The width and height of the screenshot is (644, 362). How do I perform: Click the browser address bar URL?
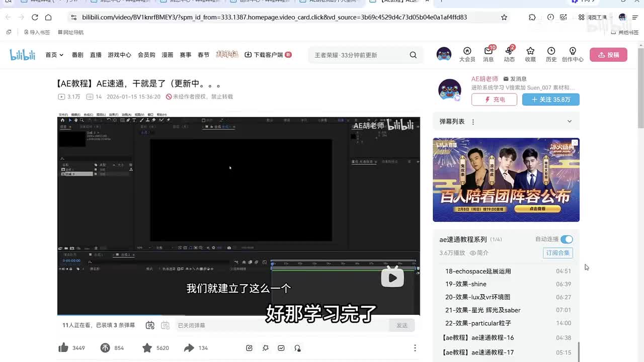275,17
